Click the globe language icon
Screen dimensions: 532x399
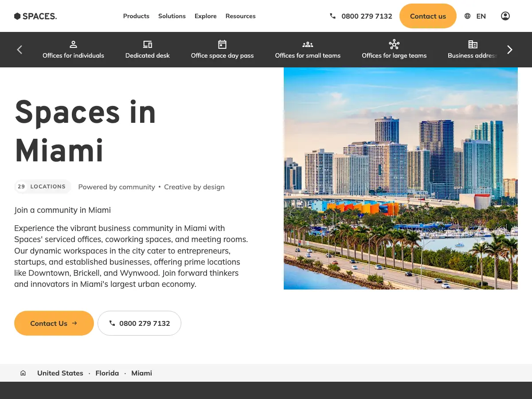[467, 16]
